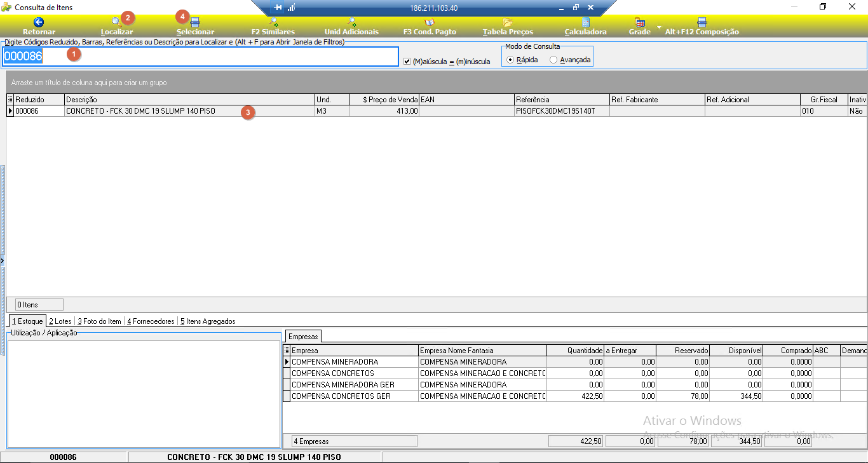
Task: Click the left side panel expander handle
Action: (3, 260)
